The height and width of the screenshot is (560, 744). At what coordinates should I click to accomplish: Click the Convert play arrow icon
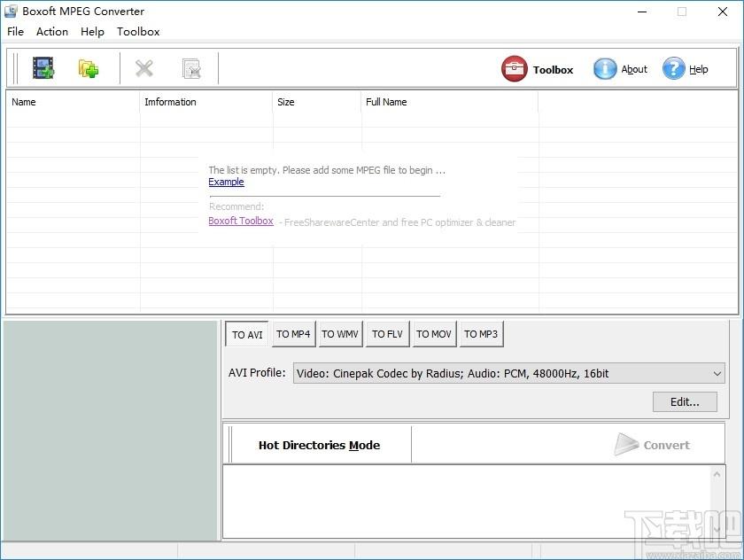point(626,444)
